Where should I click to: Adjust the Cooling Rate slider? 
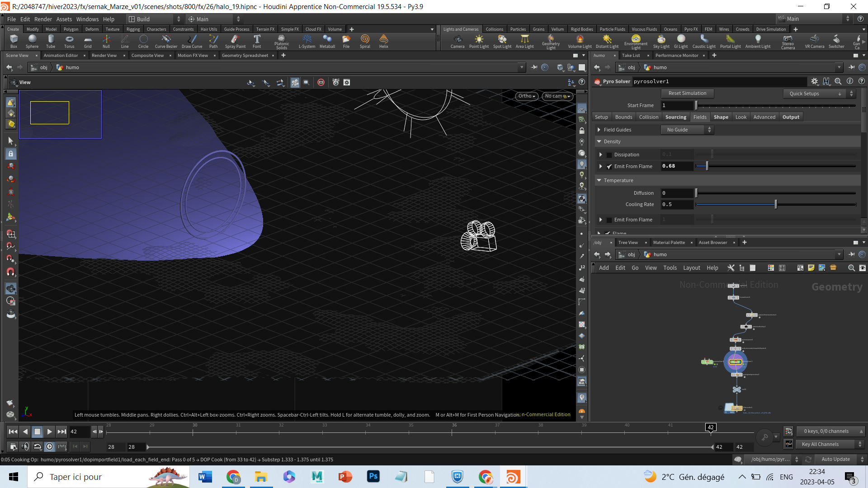tap(775, 204)
